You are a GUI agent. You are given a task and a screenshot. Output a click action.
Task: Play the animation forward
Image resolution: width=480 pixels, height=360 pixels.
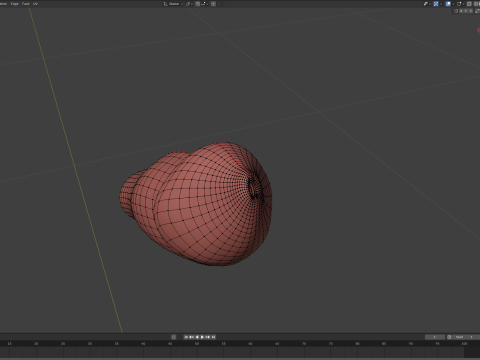[202, 337]
